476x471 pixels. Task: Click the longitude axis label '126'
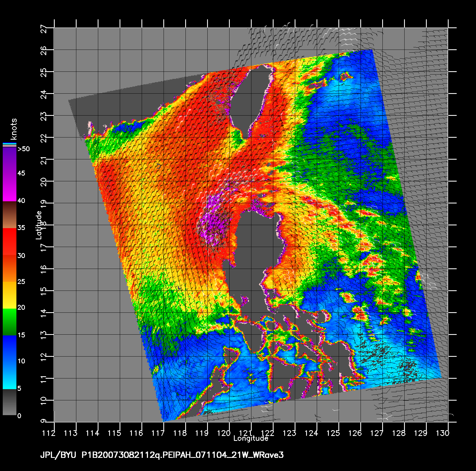coord(355,433)
